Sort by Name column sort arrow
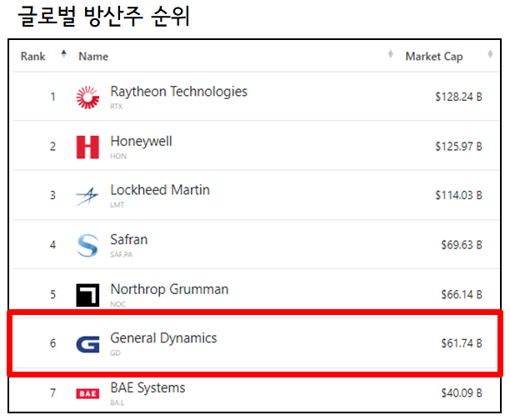Image resolution: width=510 pixels, height=420 pixels. (x=391, y=54)
